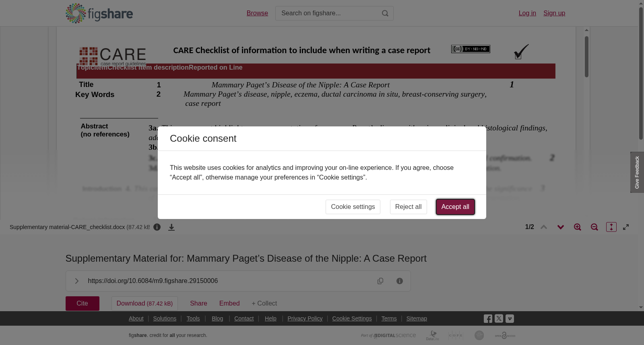Image resolution: width=644 pixels, height=345 pixels.
Task: Open the Cookie settings button
Action: point(353,207)
